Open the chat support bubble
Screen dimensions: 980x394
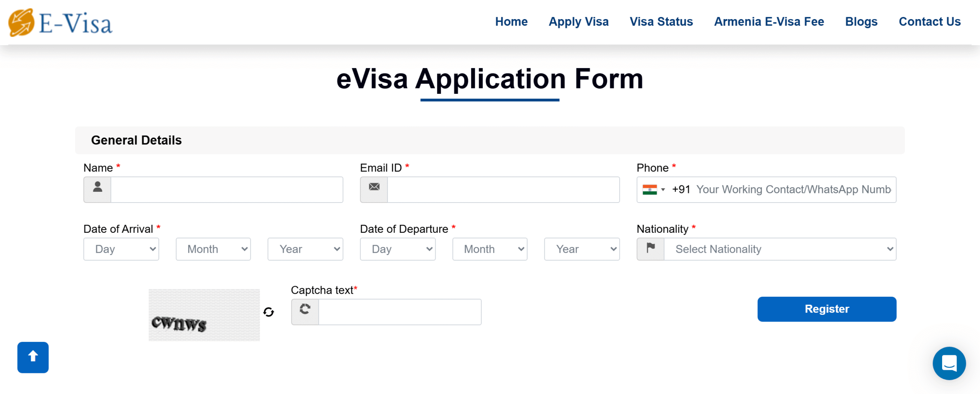(x=949, y=363)
